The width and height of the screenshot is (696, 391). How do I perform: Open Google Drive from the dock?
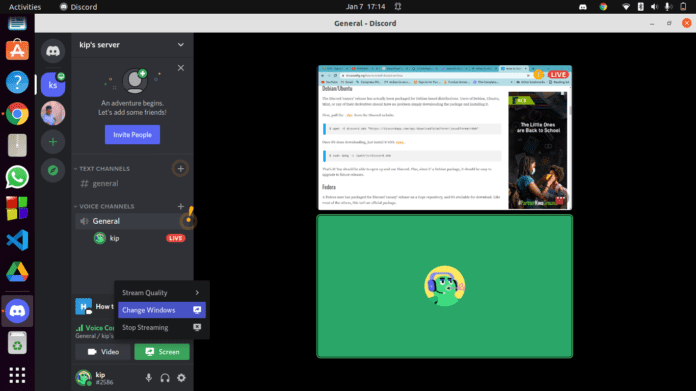(x=17, y=271)
